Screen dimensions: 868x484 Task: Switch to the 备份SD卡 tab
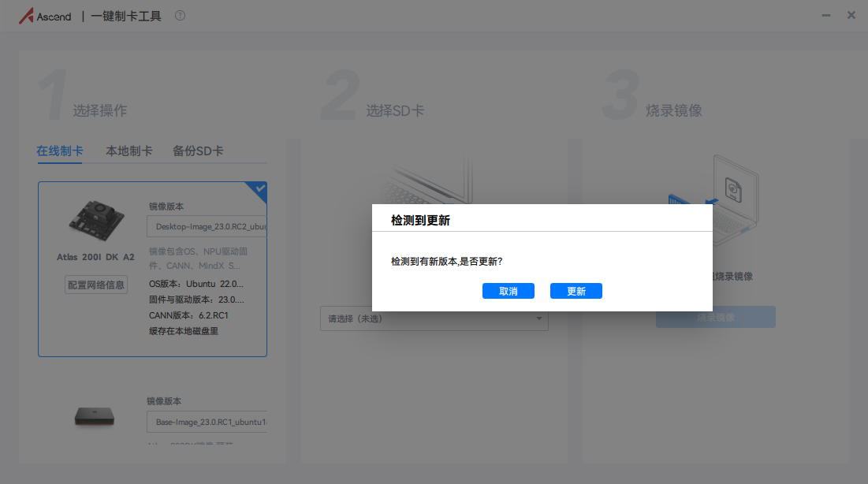point(198,151)
